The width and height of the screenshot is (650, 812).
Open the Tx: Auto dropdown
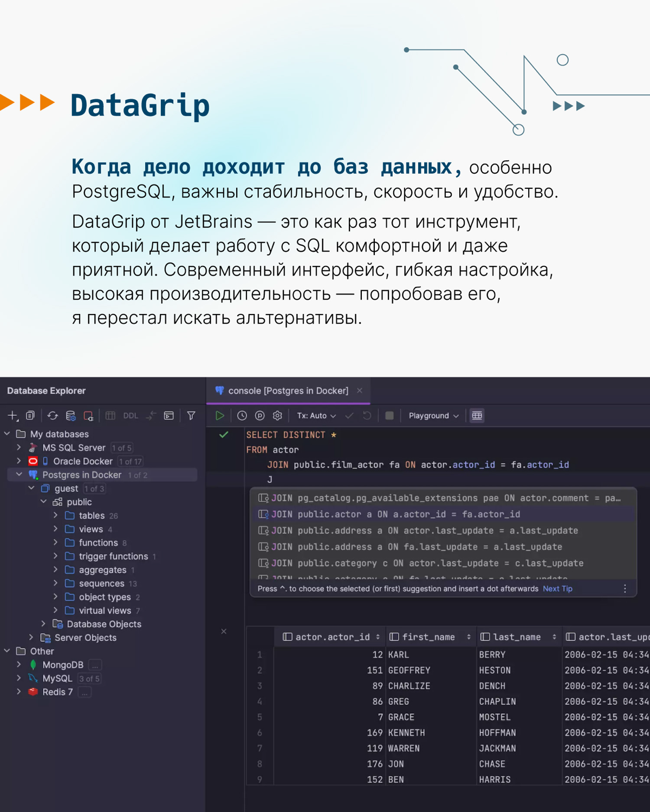click(316, 415)
